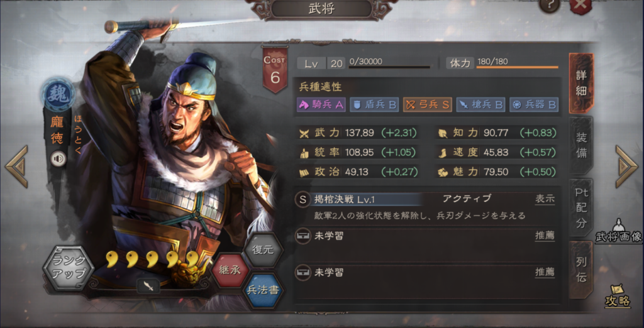
Task: Select the 騎兵 A aptitude badge
Action: tap(321, 105)
